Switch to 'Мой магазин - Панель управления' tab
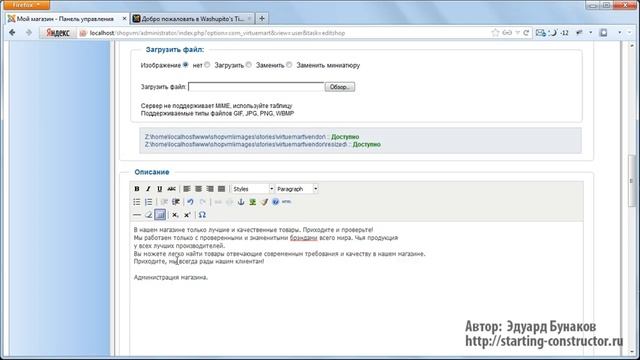The width and height of the screenshot is (640, 360). click(x=65, y=19)
